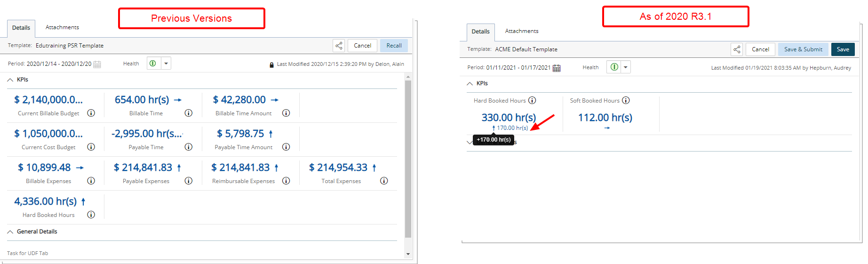The image size is (868, 264).
Task: Show info for Reimbursable Expenses
Action: (x=286, y=181)
